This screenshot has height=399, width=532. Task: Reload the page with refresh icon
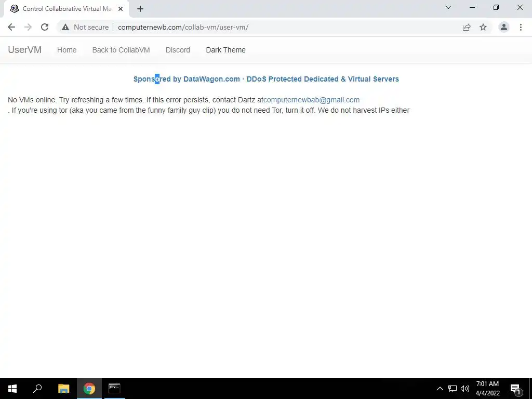click(45, 27)
